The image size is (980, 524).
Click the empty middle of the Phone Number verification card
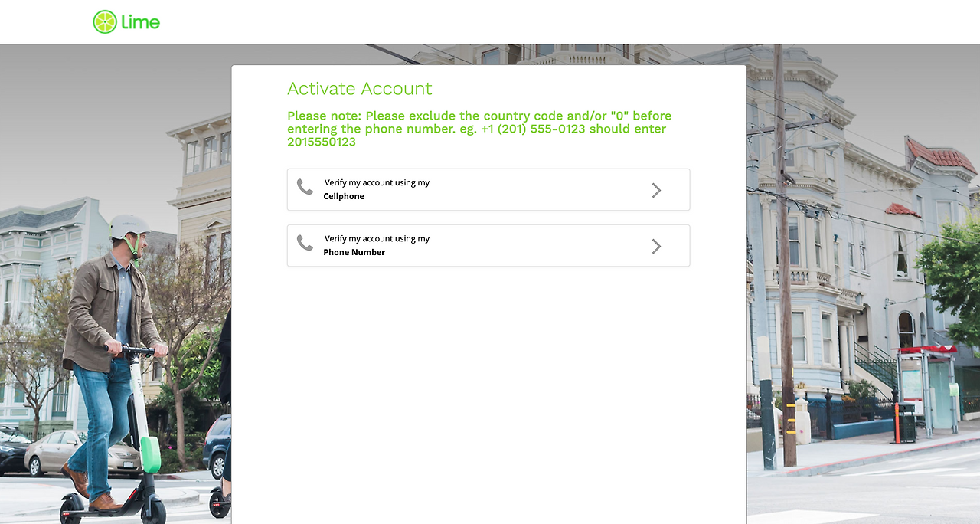536,246
